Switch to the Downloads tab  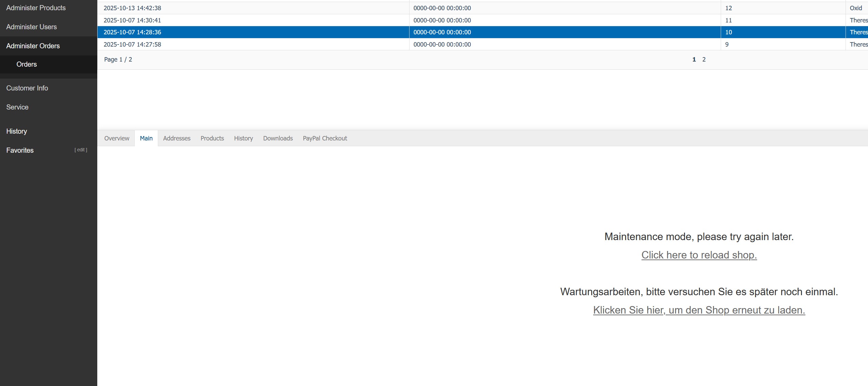(278, 138)
